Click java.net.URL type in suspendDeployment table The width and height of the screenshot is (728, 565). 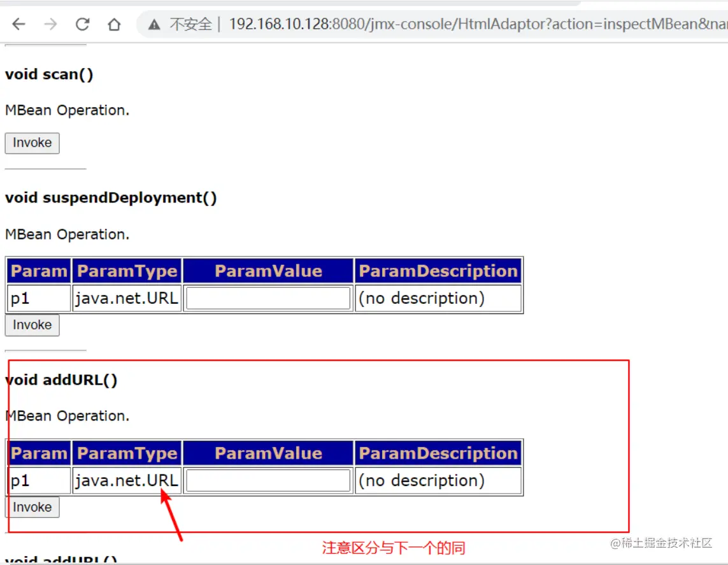[x=127, y=298]
